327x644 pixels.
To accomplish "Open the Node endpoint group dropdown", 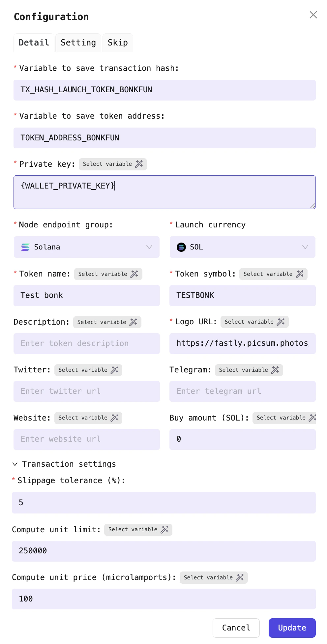I will point(149,247).
